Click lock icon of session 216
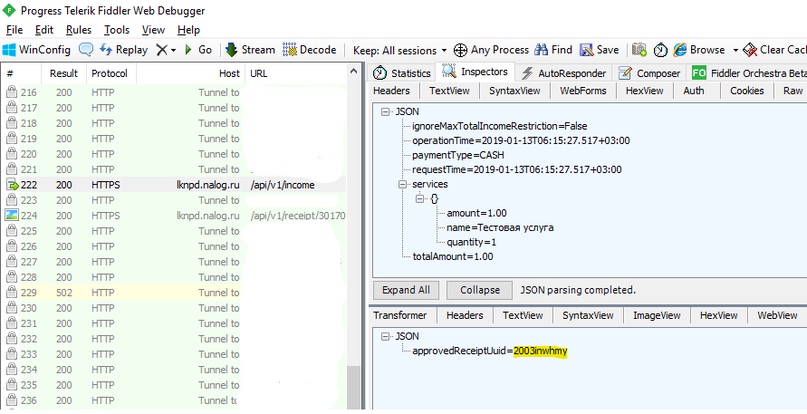Screen dimensions: 807x414 (x=11, y=92)
